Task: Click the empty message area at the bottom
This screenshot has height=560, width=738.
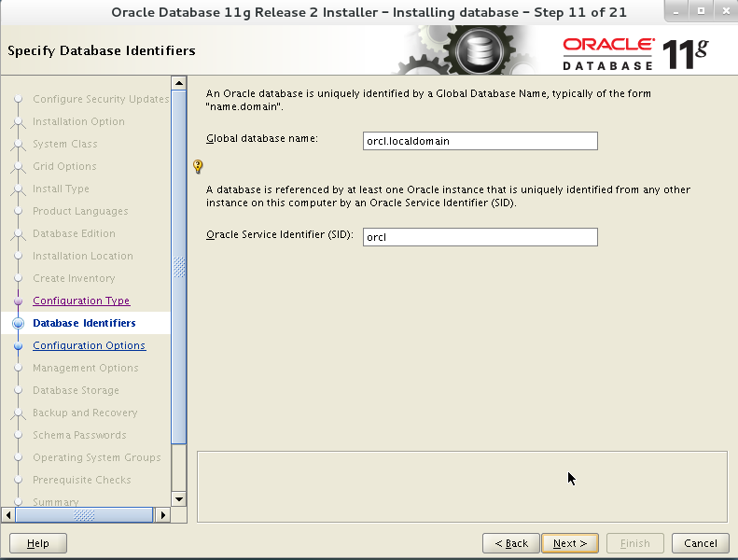Action: [x=462, y=487]
